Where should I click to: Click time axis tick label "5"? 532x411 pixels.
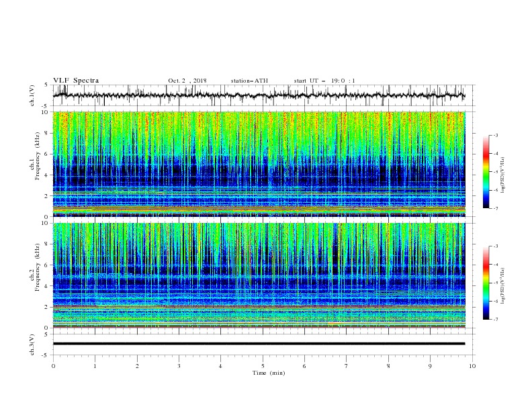pyautogui.click(x=263, y=366)
